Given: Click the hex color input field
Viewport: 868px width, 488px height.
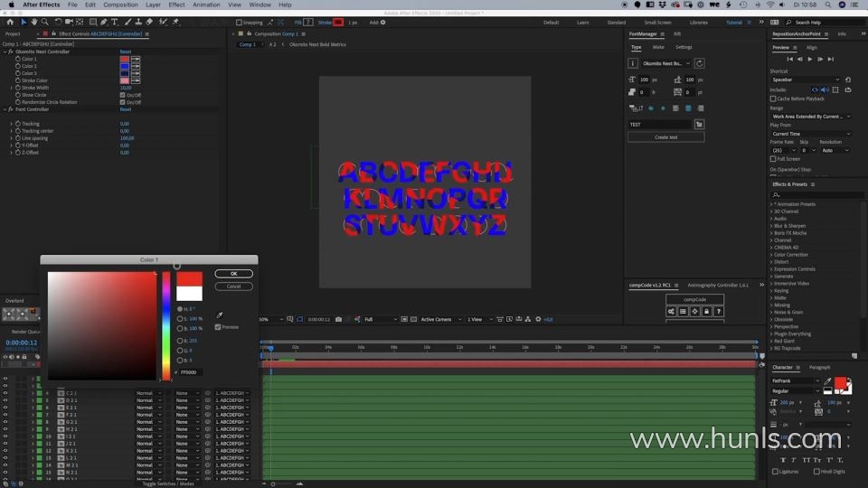Looking at the screenshot, I should 190,372.
